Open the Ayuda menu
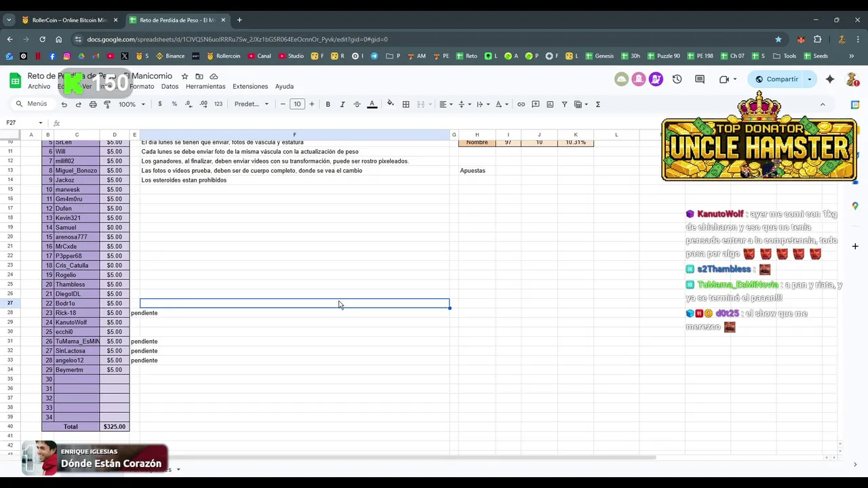Image resolution: width=868 pixels, height=488 pixels. click(x=284, y=87)
